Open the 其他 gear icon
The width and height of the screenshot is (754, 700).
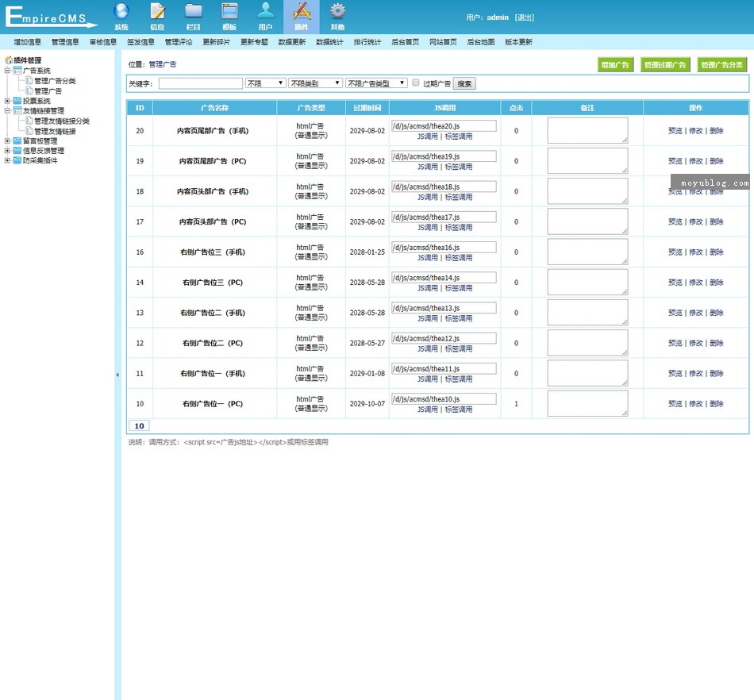[x=337, y=12]
